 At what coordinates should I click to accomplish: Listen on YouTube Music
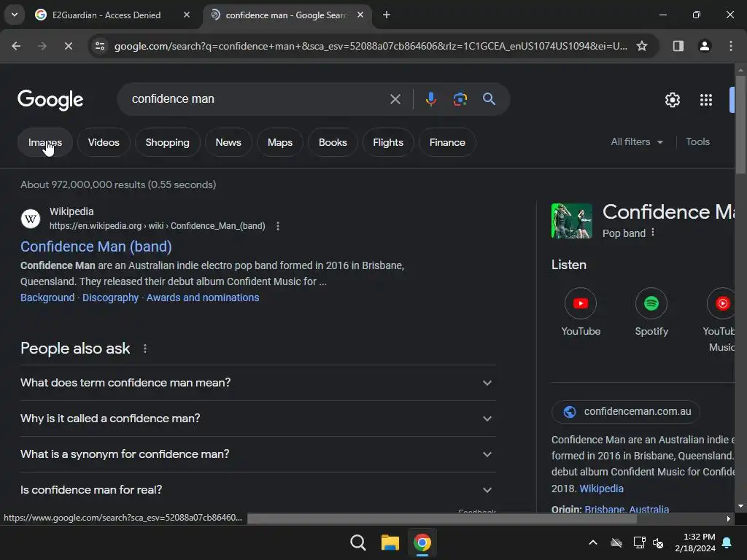pyautogui.click(x=720, y=320)
